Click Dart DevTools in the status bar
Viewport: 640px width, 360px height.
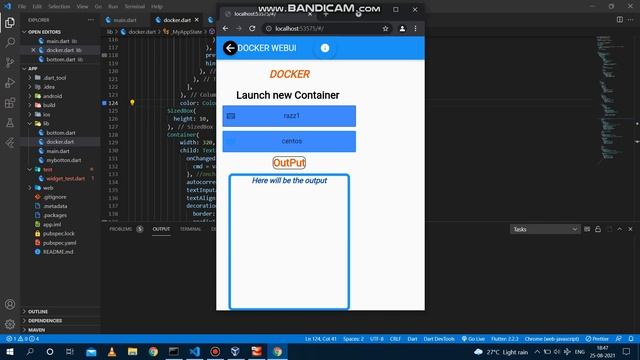(x=439, y=339)
